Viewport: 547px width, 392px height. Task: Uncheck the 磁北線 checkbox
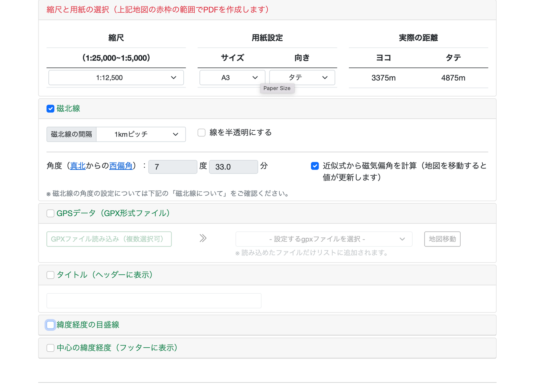pyautogui.click(x=50, y=109)
